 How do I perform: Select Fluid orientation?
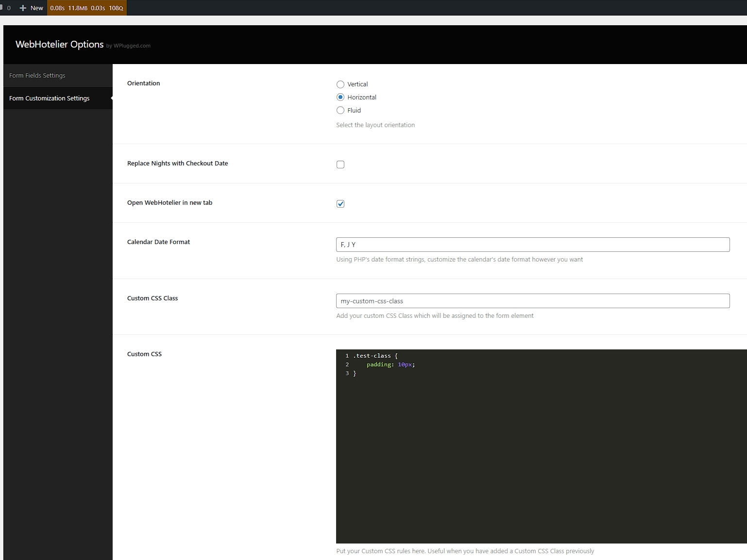[340, 110]
